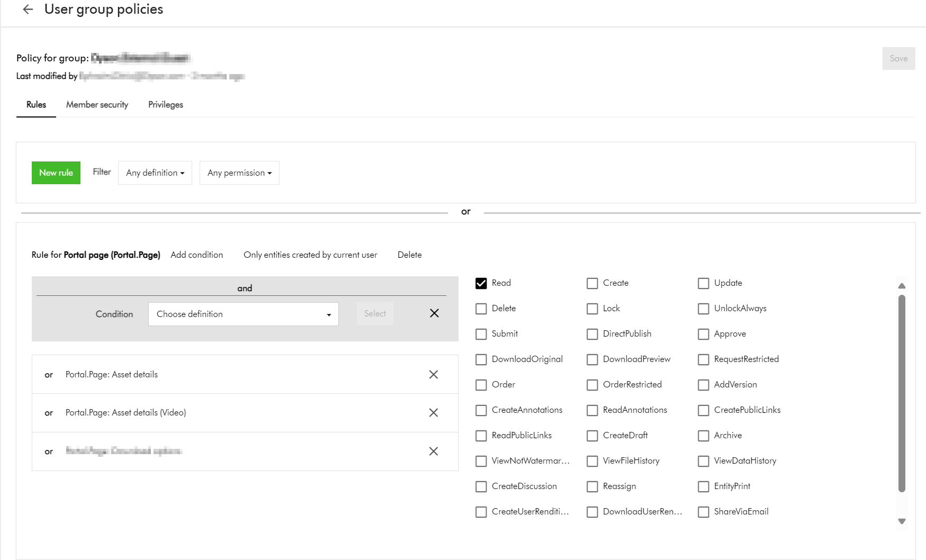The width and height of the screenshot is (926, 560).
Task: Remove the Asset details (Video) condition
Action: [x=433, y=413]
